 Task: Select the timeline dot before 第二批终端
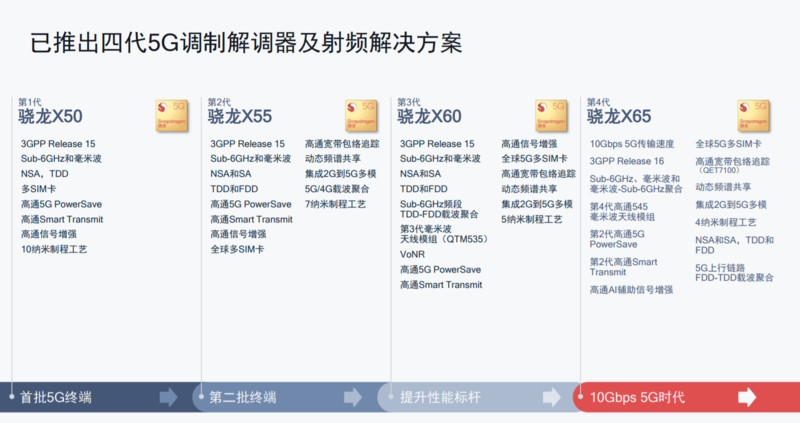tap(202, 396)
